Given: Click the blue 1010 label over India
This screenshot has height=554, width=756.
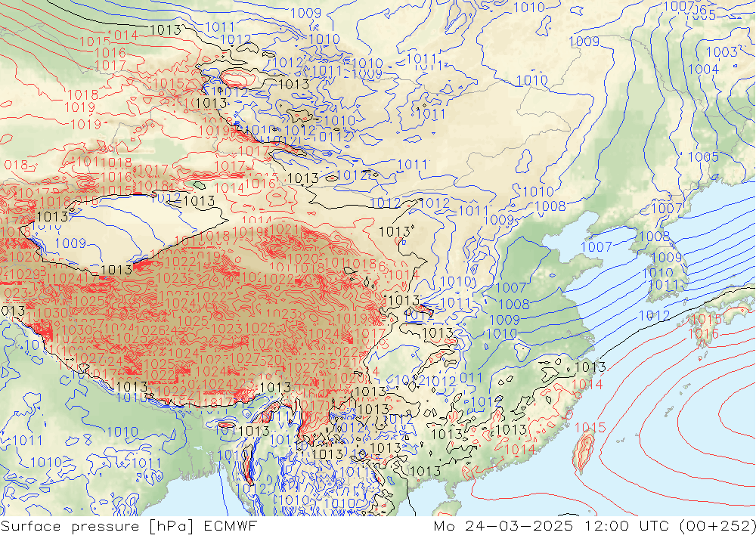Looking at the screenshot, I should pos(122,432).
